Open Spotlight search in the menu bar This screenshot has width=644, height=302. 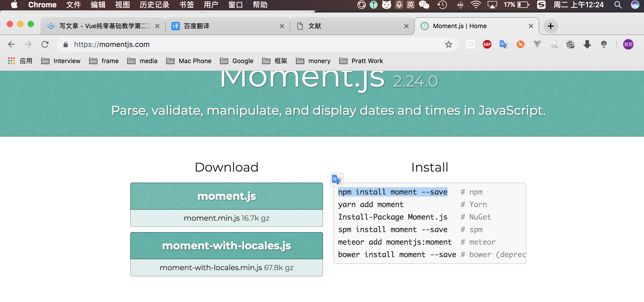(618, 5)
